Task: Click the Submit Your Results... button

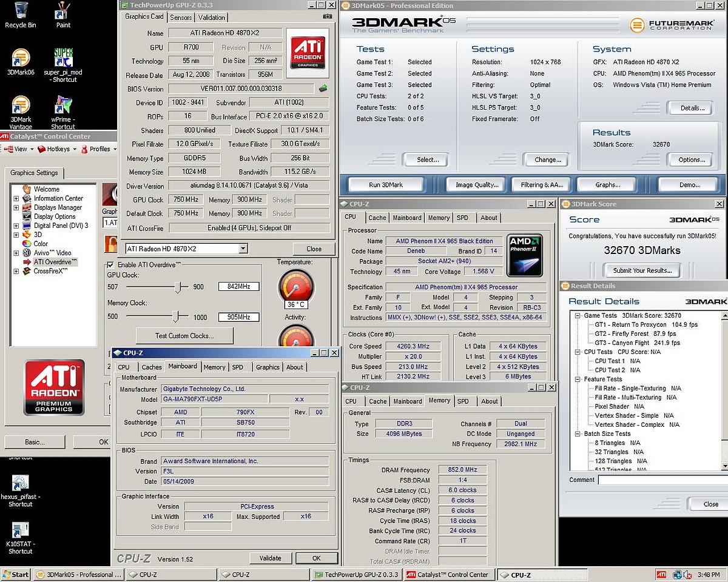Action: pos(642,270)
